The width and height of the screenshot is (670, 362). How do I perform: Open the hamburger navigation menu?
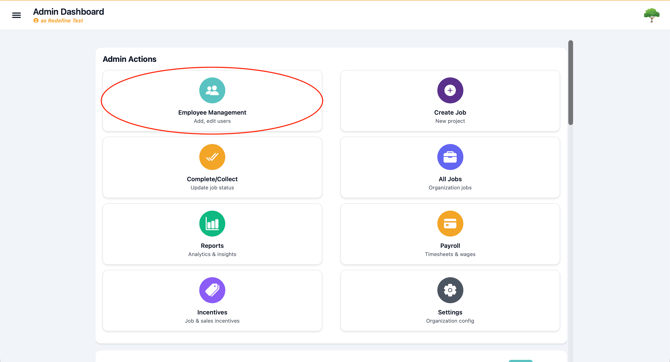coord(16,15)
